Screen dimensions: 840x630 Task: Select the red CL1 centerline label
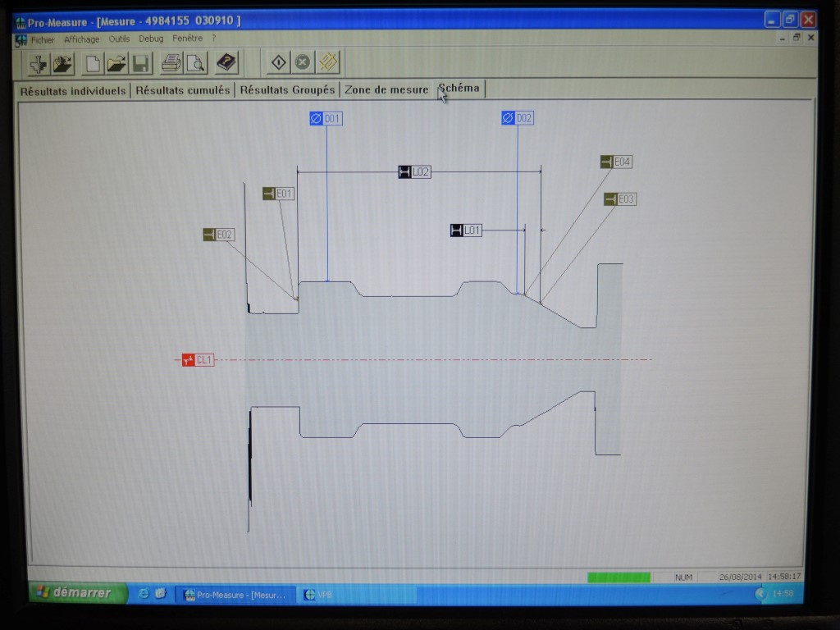pos(198,360)
